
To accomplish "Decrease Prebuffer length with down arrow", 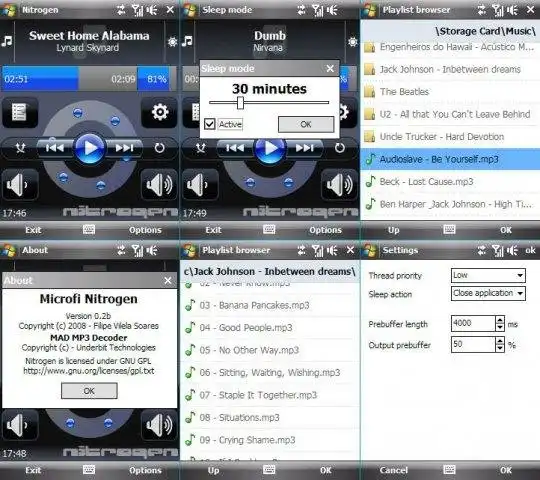I will click(x=500, y=327).
